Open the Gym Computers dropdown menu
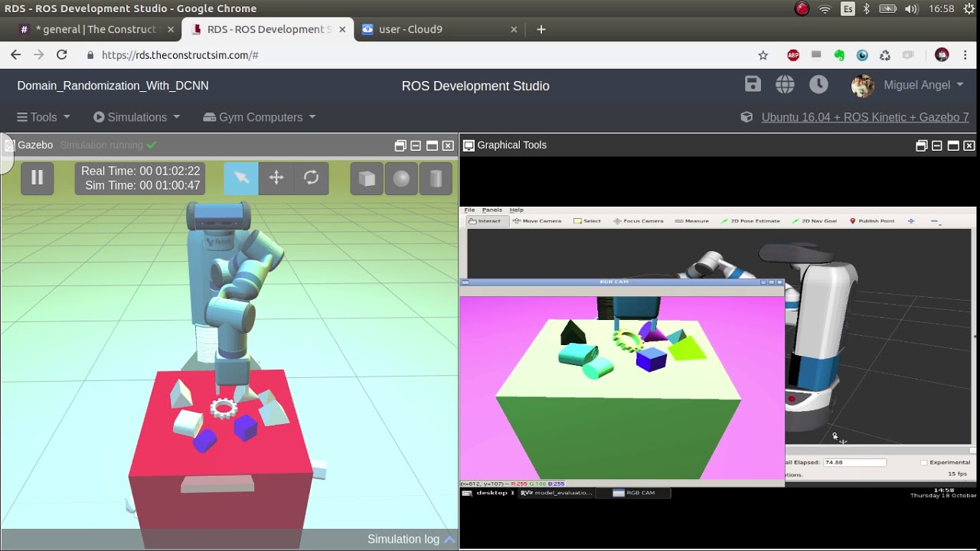Screen dimensions: 980x551 coord(260,117)
